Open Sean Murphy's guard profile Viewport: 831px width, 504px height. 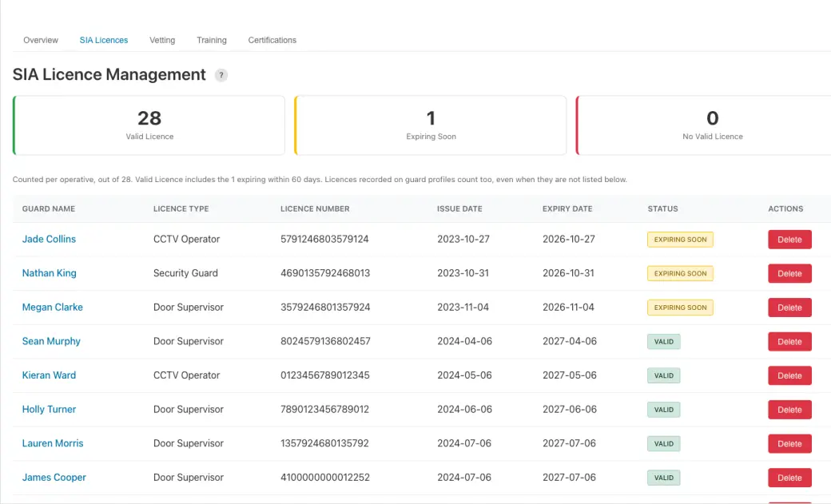51,341
